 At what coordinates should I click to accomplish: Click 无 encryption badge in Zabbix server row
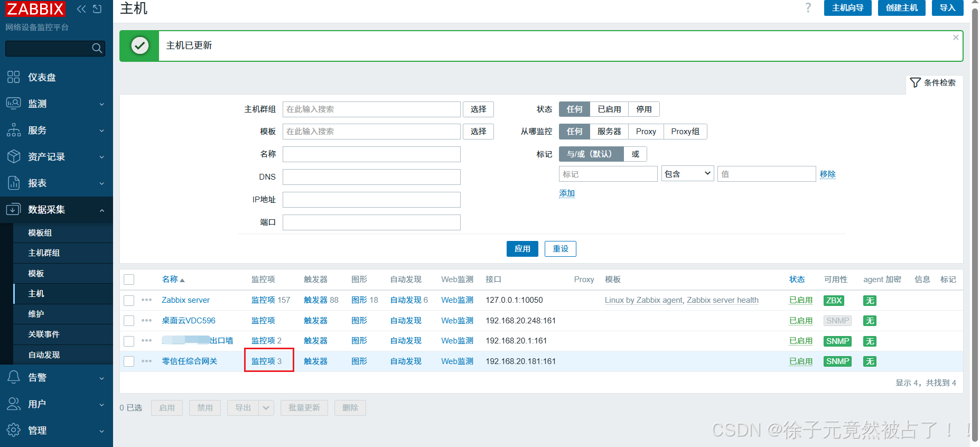click(x=870, y=301)
